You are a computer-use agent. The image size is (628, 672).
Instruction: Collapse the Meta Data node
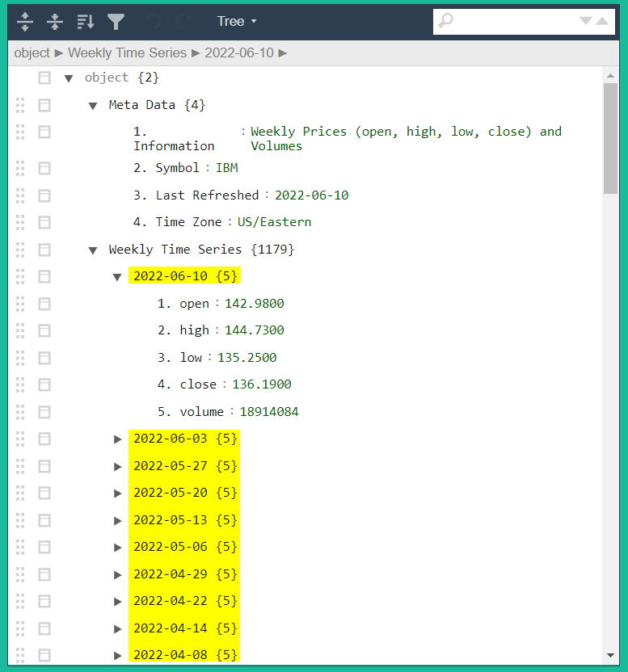93,105
